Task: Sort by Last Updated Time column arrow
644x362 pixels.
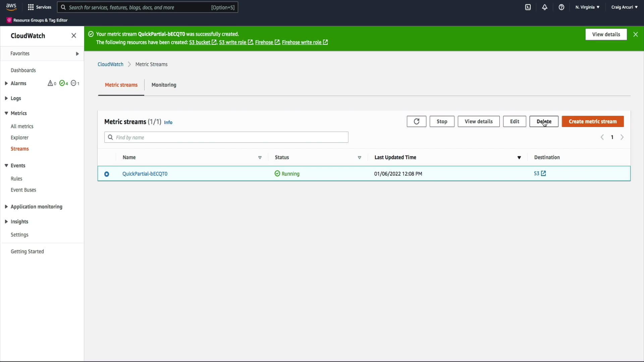Action: [519, 158]
